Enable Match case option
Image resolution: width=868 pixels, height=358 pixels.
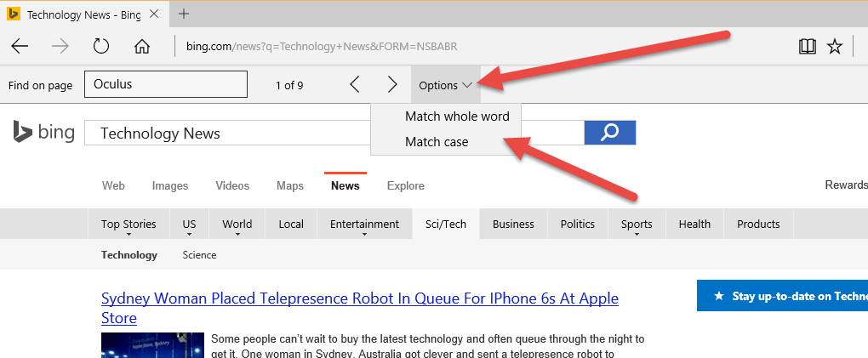[x=437, y=142]
